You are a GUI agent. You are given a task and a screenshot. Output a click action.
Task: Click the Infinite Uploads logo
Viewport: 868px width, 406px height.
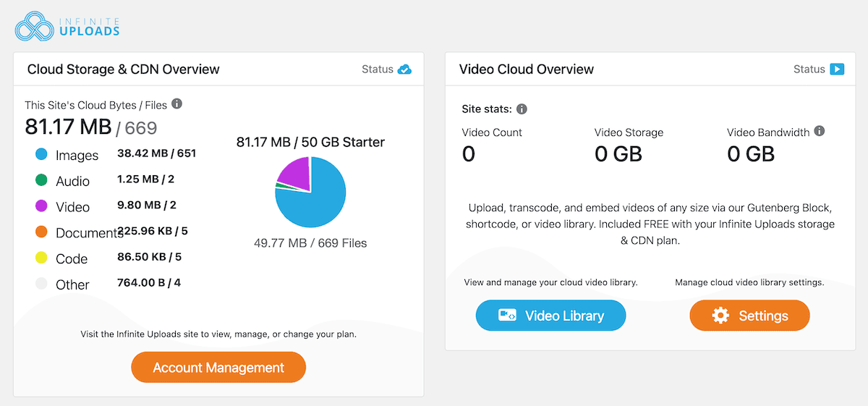click(67, 25)
